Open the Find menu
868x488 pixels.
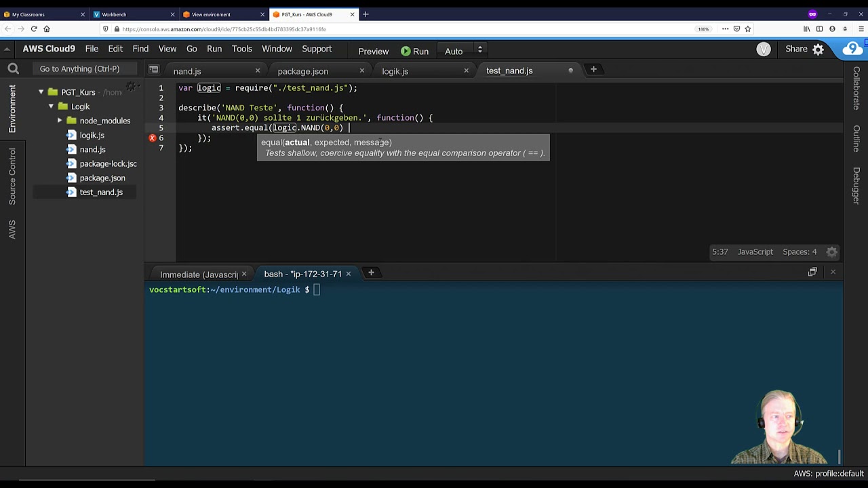pyautogui.click(x=140, y=49)
